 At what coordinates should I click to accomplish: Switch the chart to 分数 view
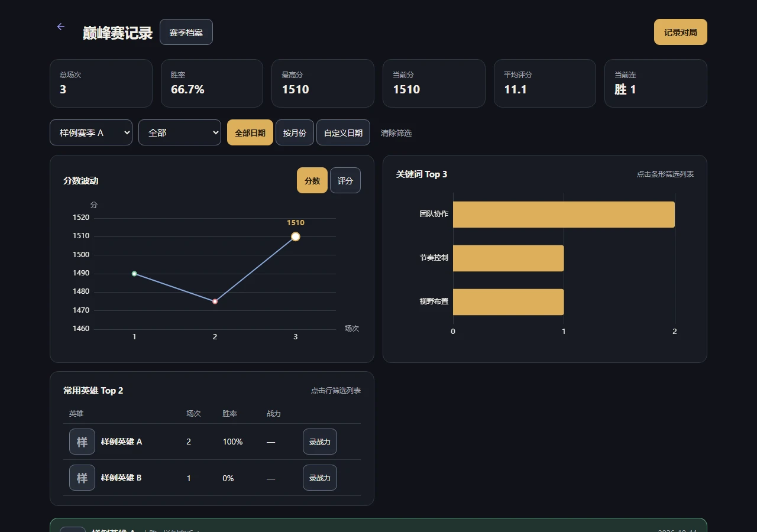click(312, 180)
